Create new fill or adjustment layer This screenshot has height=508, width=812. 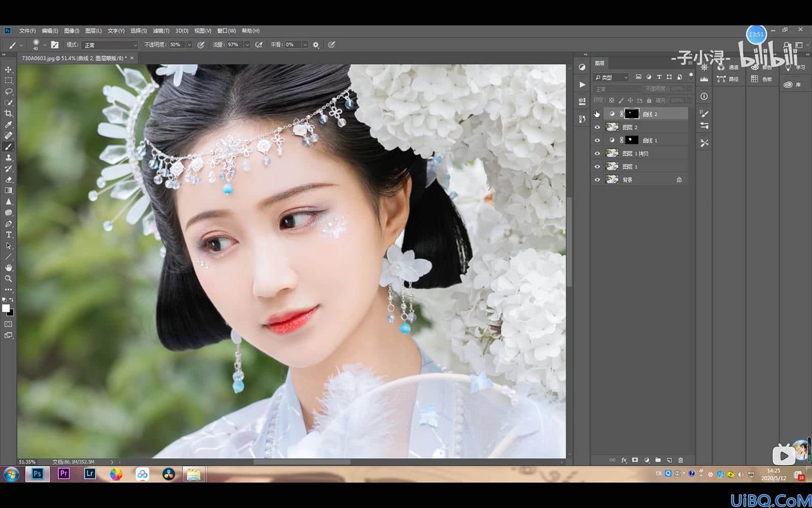tap(647, 460)
